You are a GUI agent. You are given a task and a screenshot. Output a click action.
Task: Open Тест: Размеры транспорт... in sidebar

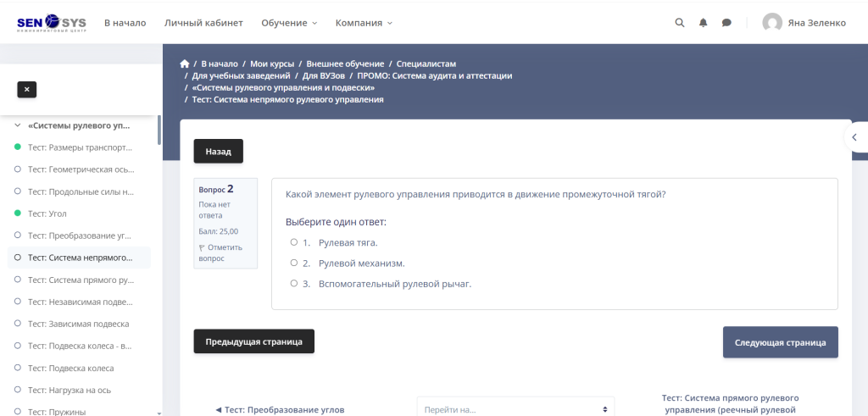[81, 147]
